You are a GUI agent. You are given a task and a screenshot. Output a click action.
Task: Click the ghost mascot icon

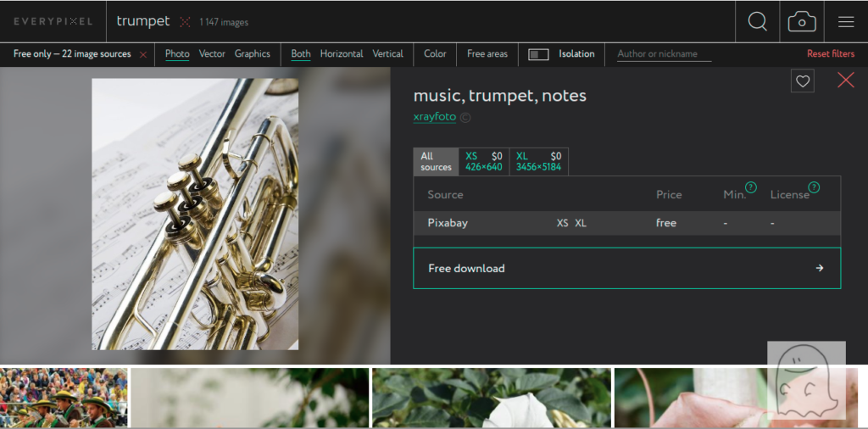[806, 380]
